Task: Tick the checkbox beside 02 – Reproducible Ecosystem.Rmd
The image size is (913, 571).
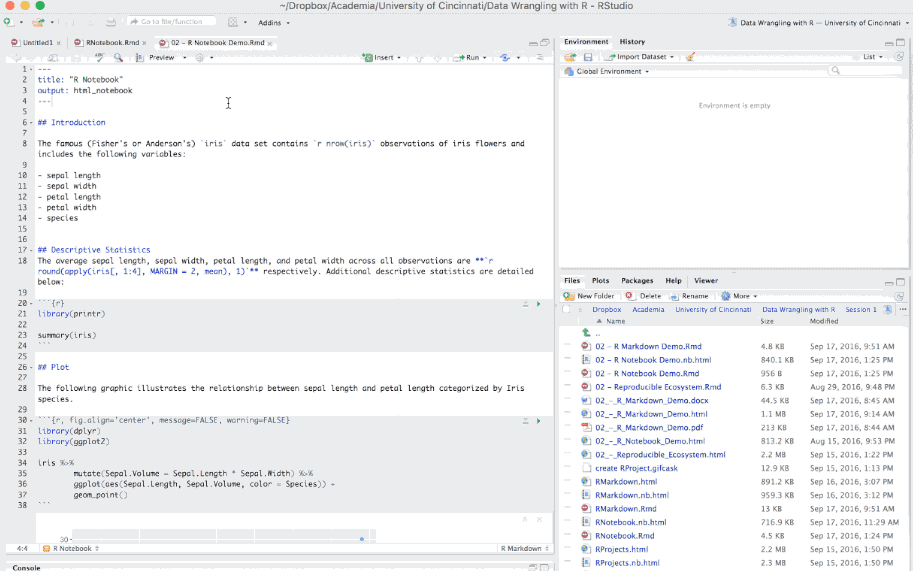Action: (x=568, y=386)
